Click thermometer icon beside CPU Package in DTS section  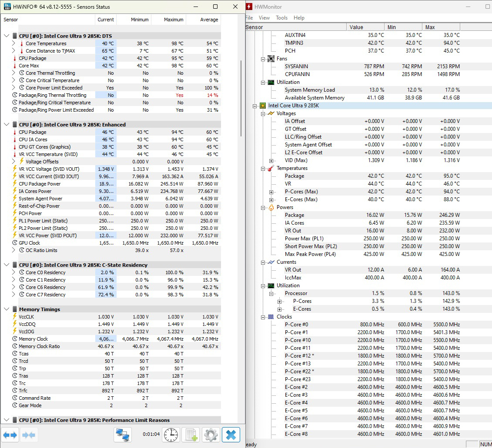(14, 58)
